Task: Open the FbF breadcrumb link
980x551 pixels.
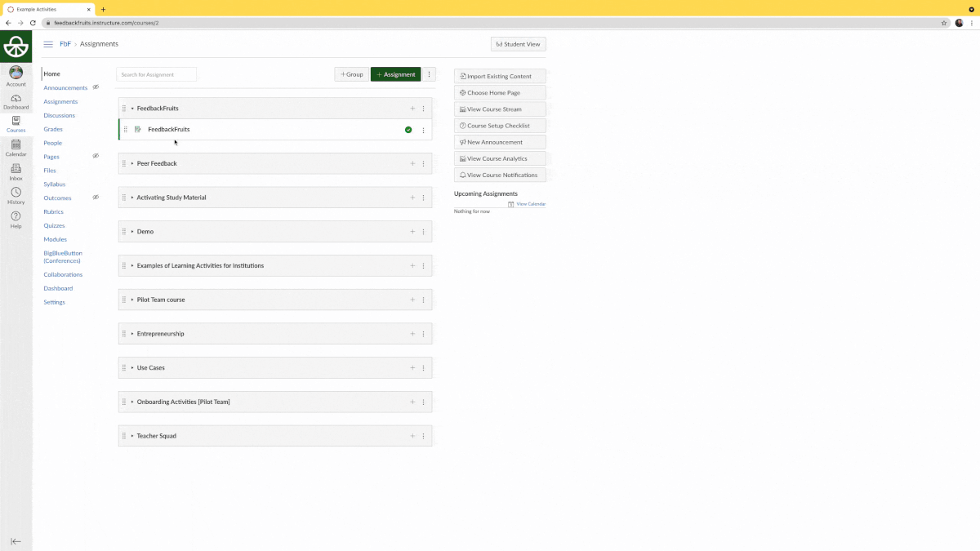Action: click(x=65, y=44)
